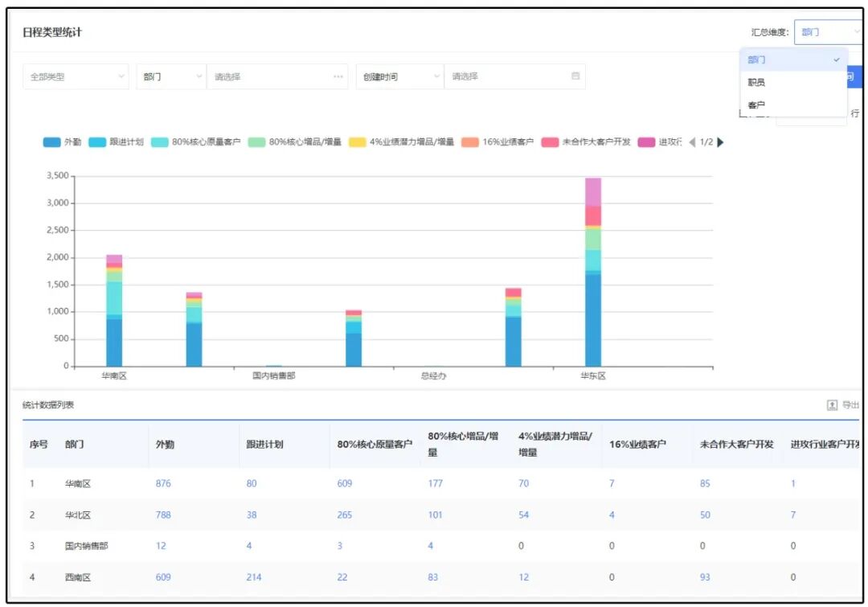Toggle 跟进计划 legend series
This screenshot has width=868, height=607.
pos(117,142)
